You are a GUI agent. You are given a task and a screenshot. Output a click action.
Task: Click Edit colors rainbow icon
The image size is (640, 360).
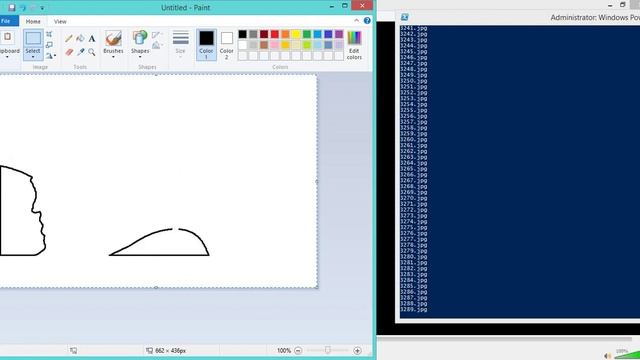pyautogui.click(x=354, y=38)
